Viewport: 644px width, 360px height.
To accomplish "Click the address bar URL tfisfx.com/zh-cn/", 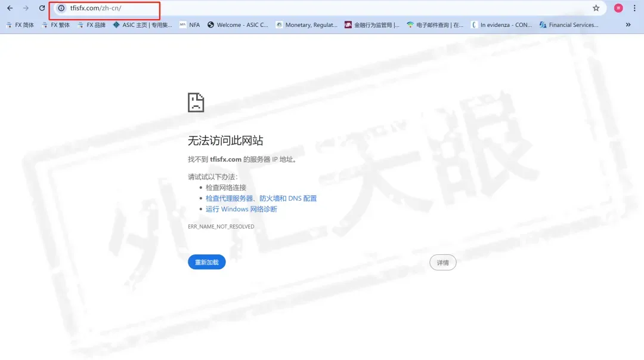I will [95, 8].
